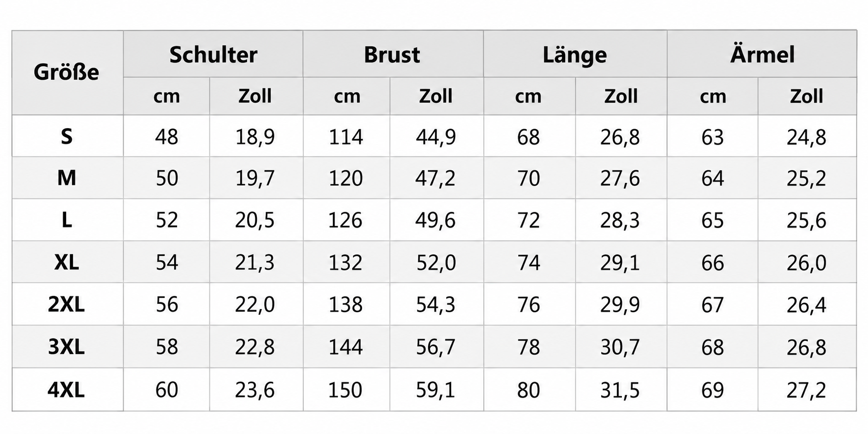The width and height of the screenshot is (868, 434).
Task: Click the XL row label
Action: tap(67, 263)
